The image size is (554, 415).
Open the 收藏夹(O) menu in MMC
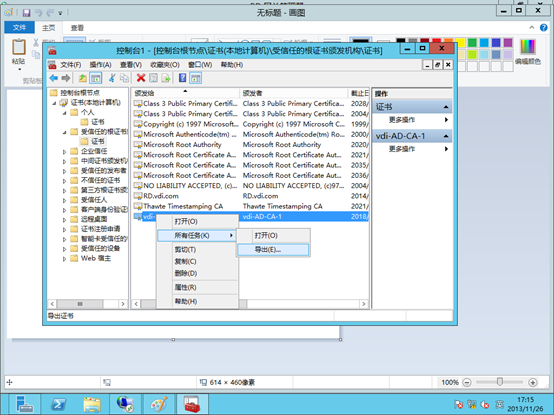coord(165,65)
